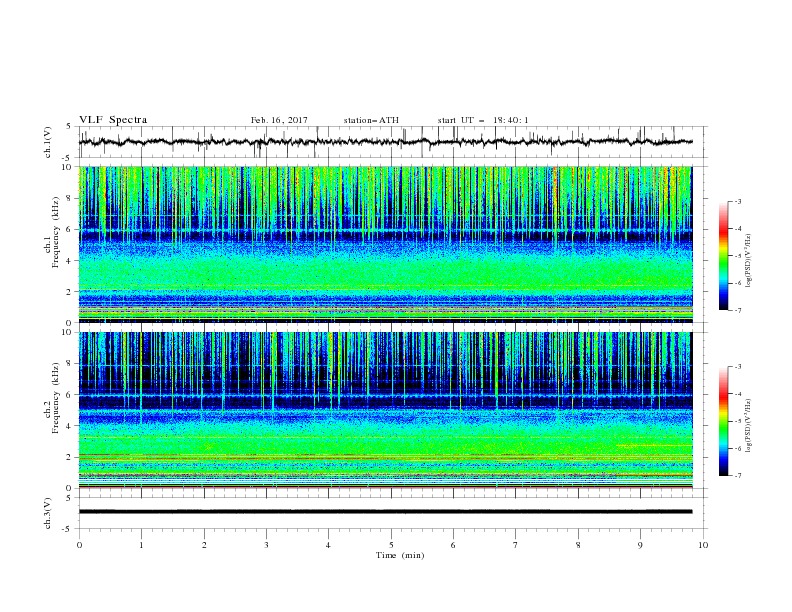792x612 pixels.
Task: Click the ch.1 voltage waveform trace
Action: [385, 142]
